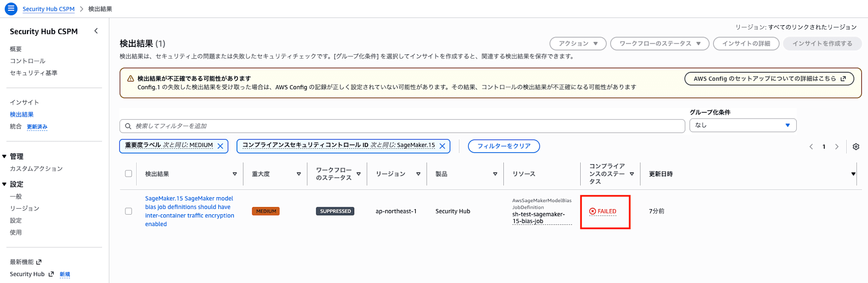
Task: Sort by コンプライアンスのステータス column arrow
Action: (x=632, y=174)
